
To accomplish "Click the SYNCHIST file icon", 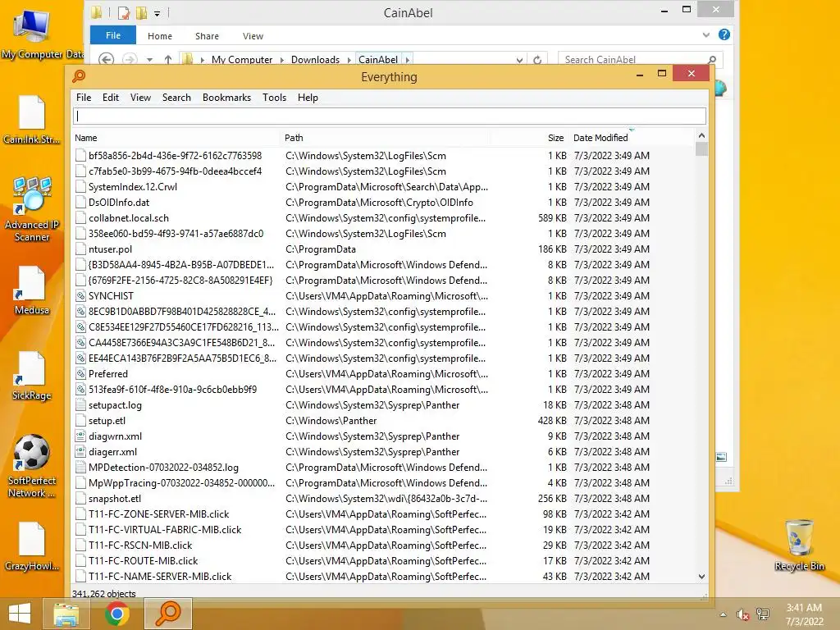I will [80, 295].
